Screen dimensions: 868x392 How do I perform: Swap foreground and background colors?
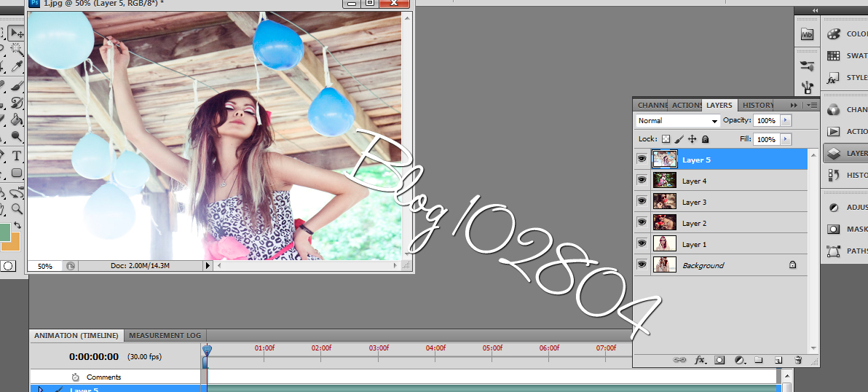tap(18, 225)
